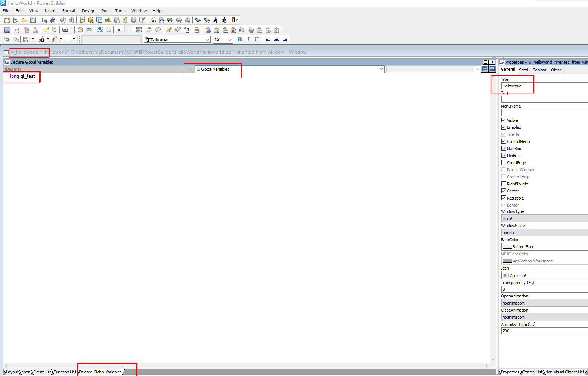Open the File menu
Screen dimensions: 588x376
(x=6, y=11)
